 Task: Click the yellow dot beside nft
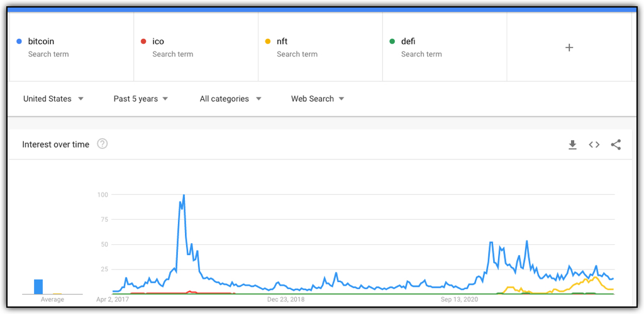[268, 41]
